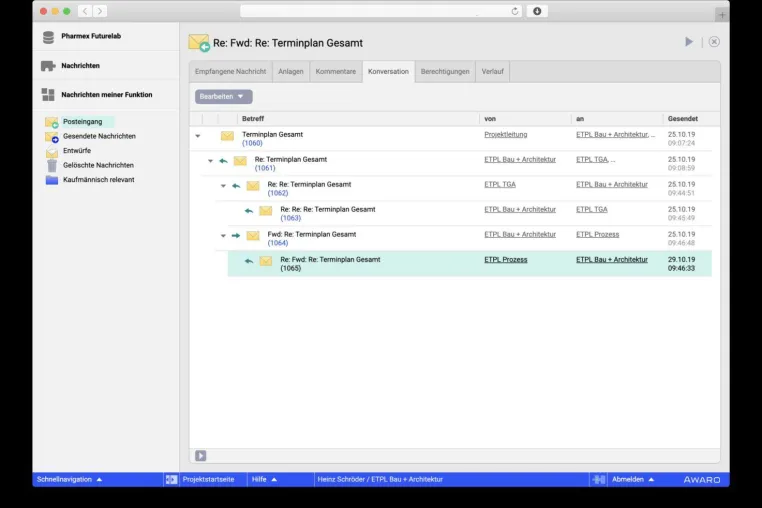Viewport: 762px width, 508px height.
Task: Click the envelope icon of message 1060
Action: 227,136
